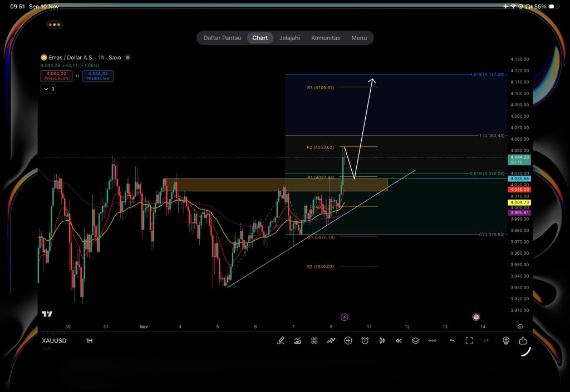Toggle fullscreen mode on chart
570x392 pixels.
click(469, 340)
